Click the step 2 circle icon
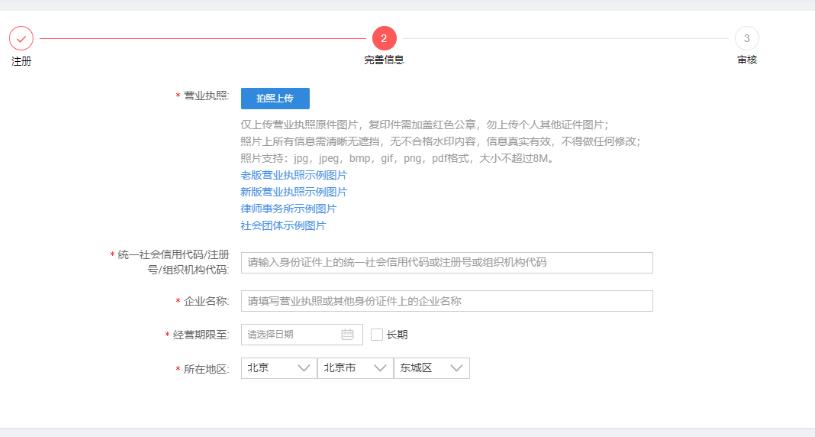 pyautogui.click(x=384, y=38)
